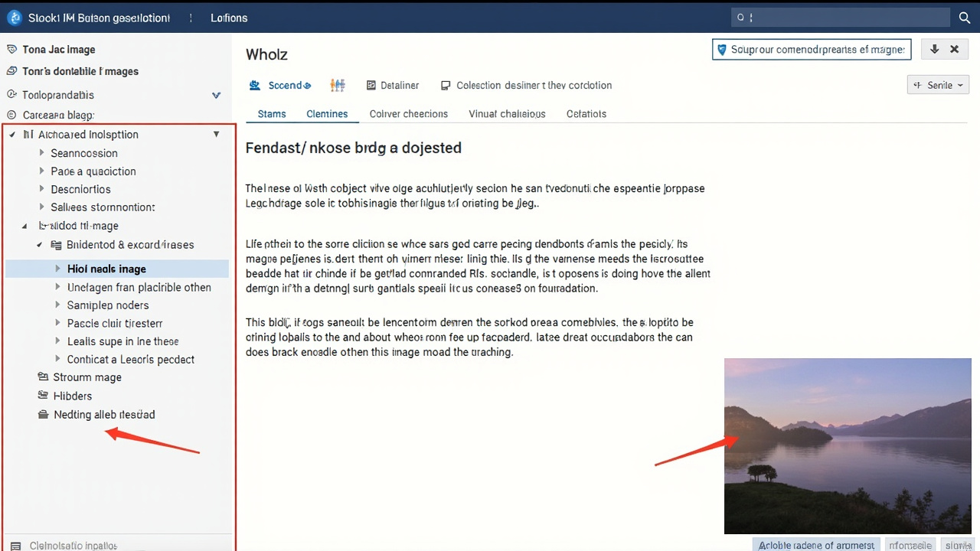Click the Hibders folder icon in tree
This screenshot has width=980, height=551.
(x=43, y=396)
